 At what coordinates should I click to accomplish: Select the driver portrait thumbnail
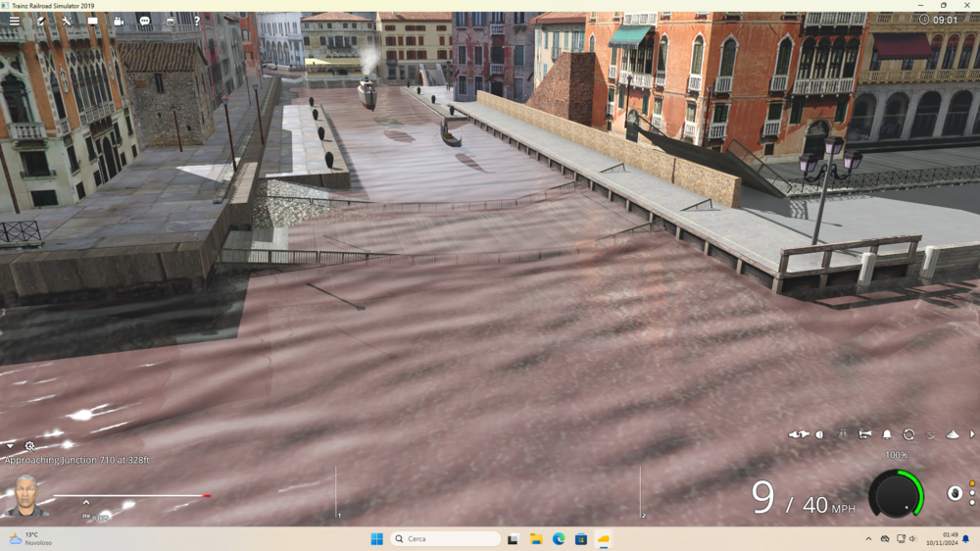click(25, 495)
